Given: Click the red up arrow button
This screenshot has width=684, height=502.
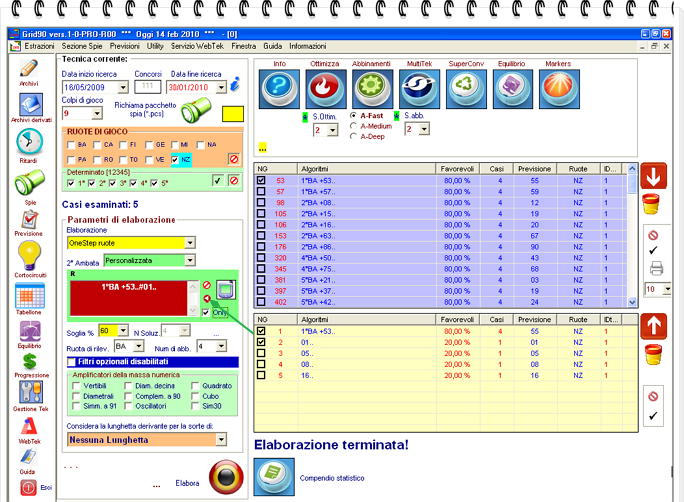Looking at the screenshot, I should click(x=653, y=326).
